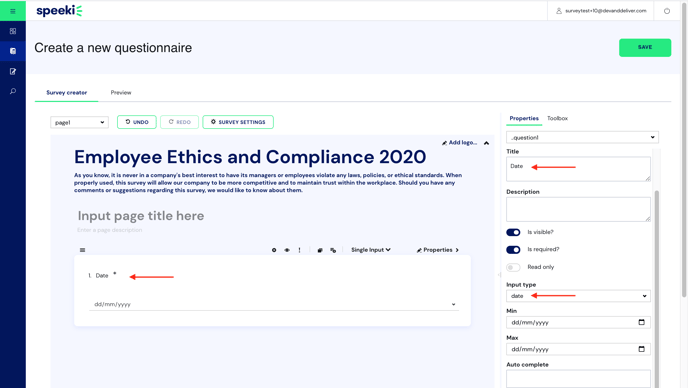Open the edit pencil icon in sidebar
Image resolution: width=688 pixels, height=388 pixels.
pos(13,71)
